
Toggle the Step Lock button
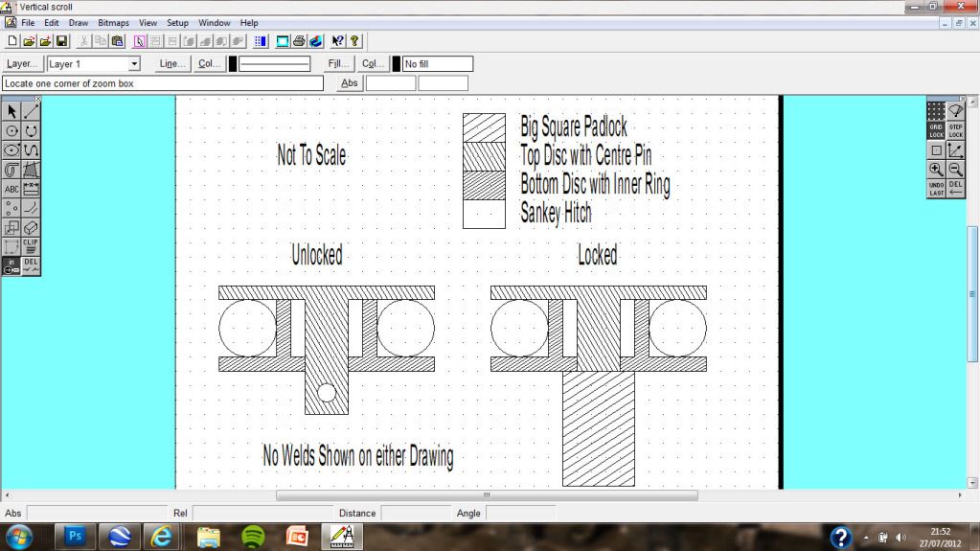tap(956, 130)
